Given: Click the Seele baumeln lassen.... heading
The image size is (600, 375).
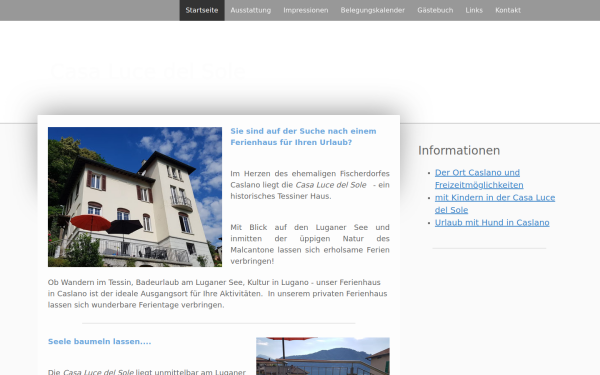Looking at the screenshot, I should tap(99, 341).
